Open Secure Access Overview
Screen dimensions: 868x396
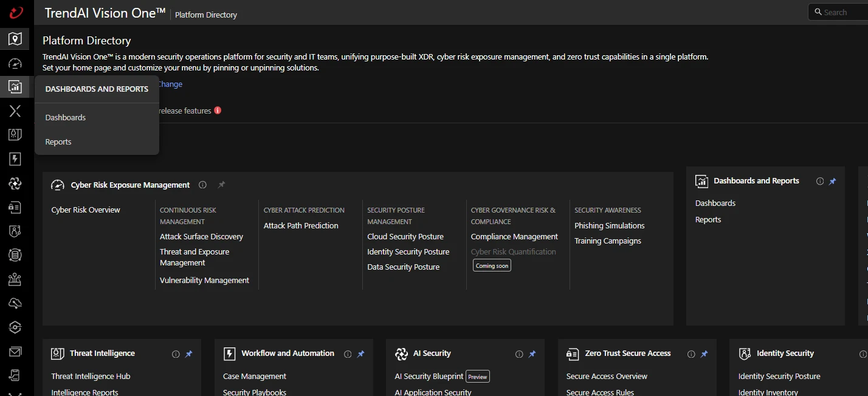pos(607,376)
